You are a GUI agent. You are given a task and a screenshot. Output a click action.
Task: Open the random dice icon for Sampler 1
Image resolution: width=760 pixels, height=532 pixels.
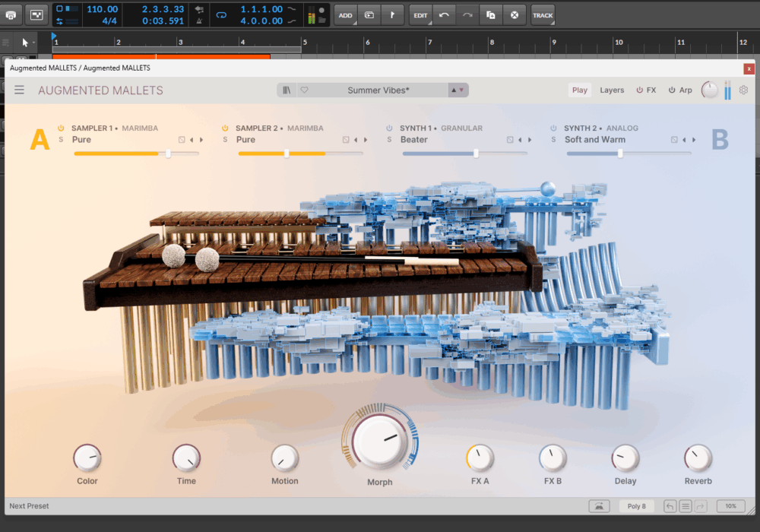[x=182, y=140]
